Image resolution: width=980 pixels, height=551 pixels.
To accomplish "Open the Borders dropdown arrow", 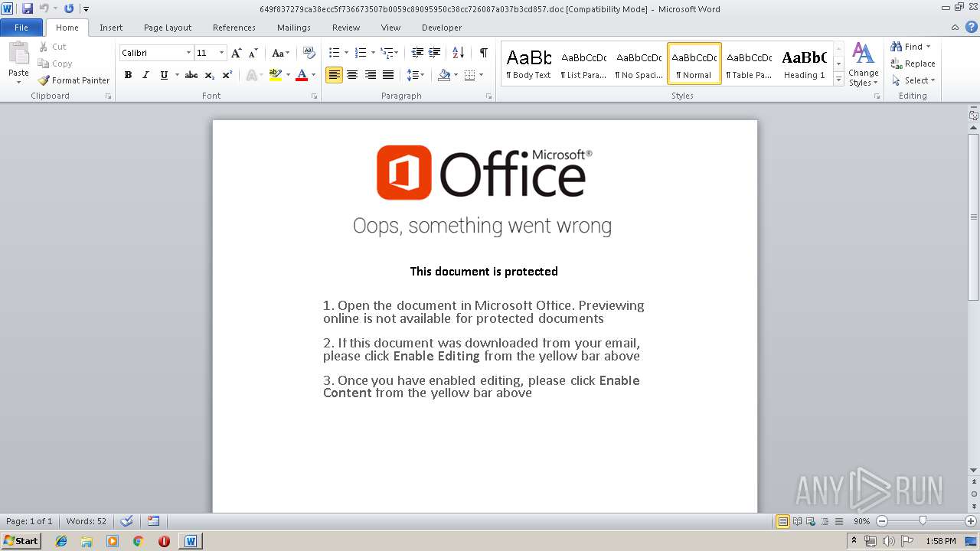I will point(481,75).
